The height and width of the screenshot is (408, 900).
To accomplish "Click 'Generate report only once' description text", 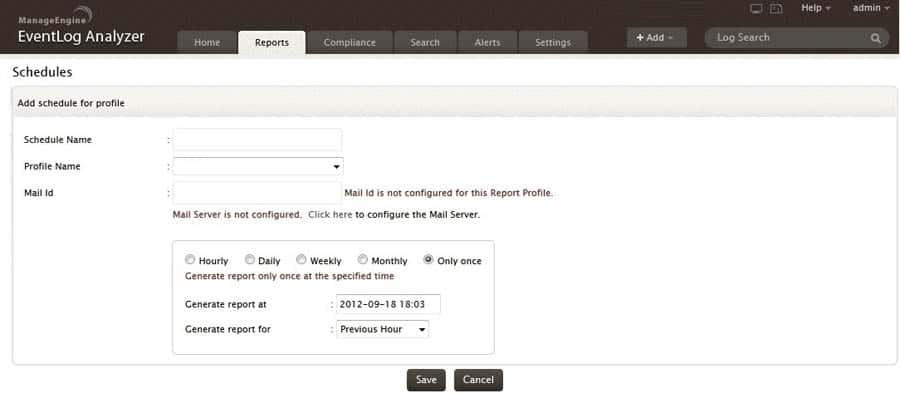I will [289, 276].
